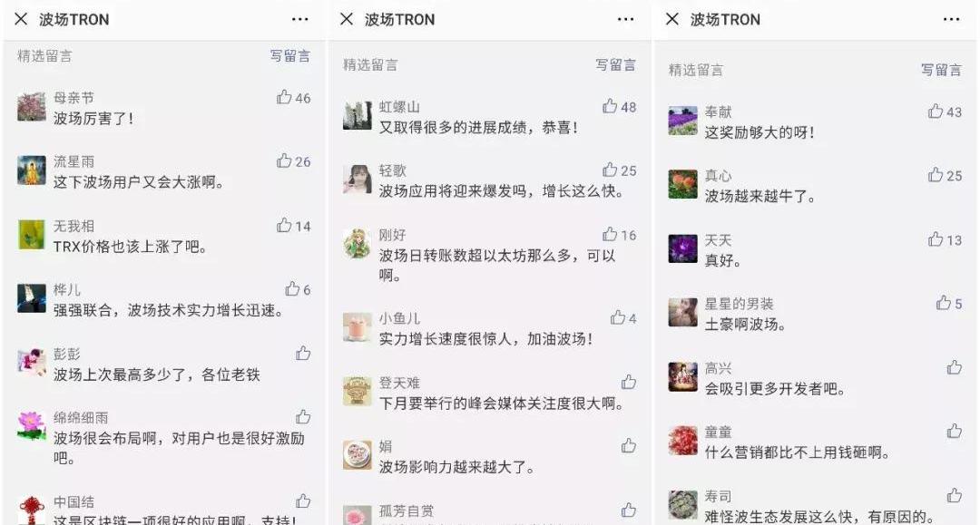Tap 写留言 in the left panel
This screenshot has width=980, height=525.
coord(290,55)
